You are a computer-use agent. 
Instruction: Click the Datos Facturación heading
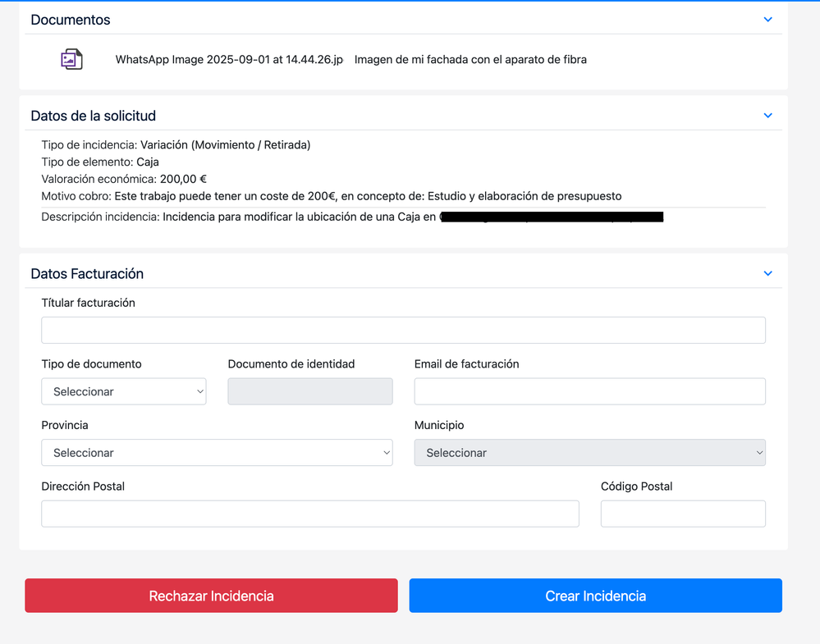tap(87, 273)
